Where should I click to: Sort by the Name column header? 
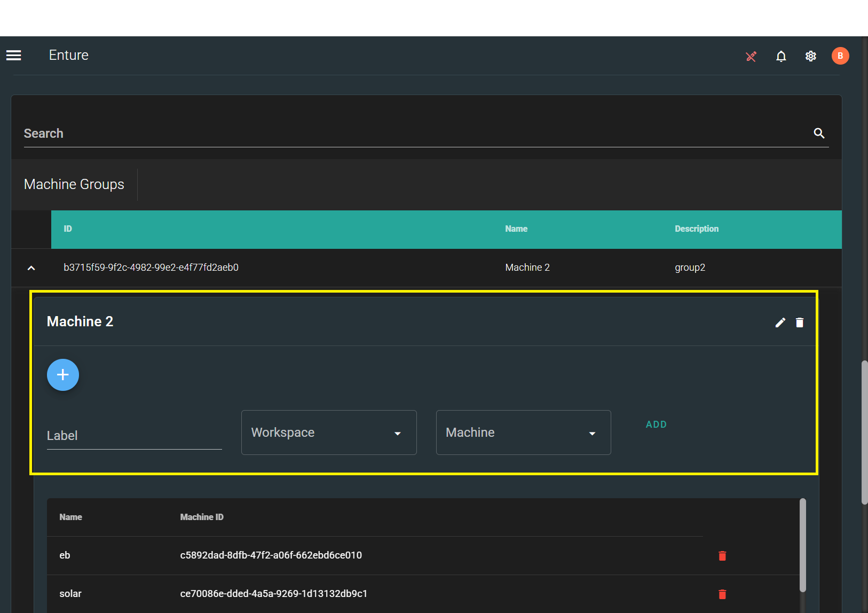[x=516, y=229]
